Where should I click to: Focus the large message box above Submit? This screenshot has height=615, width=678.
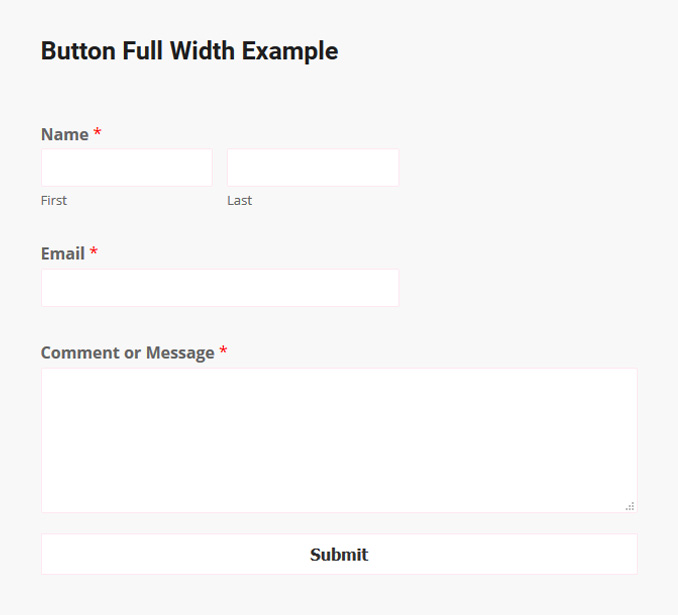pyautogui.click(x=338, y=440)
